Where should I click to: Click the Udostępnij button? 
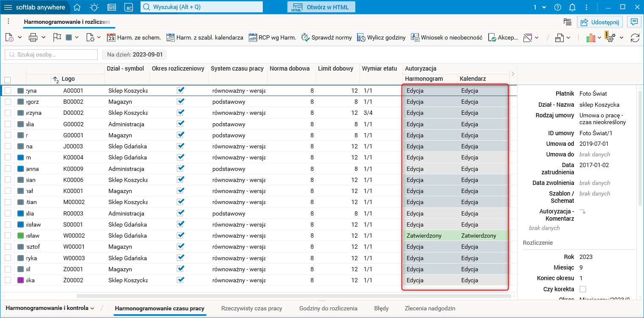(599, 22)
